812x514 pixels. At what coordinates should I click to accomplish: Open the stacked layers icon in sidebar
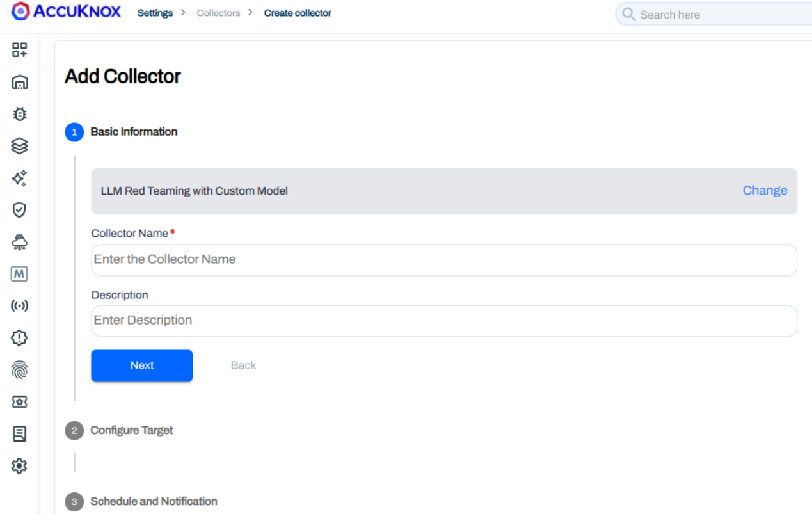click(x=20, y=146)
